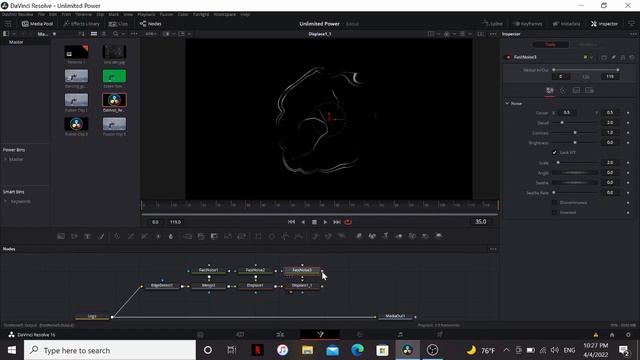Add a pEmitter particle node from the toolbar
Viewport: 640px width, 360px height.
point(315,236)
